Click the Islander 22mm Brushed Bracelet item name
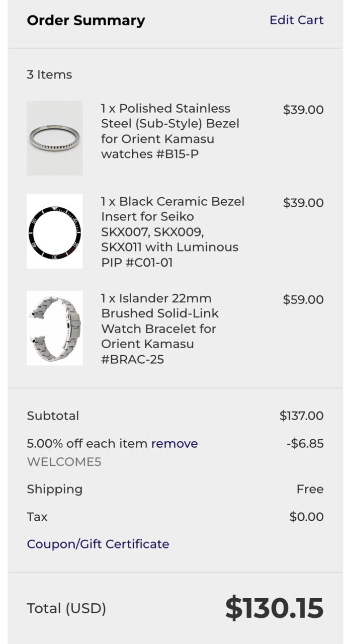This screenshot has height=644, width=345. coord(159,329)
